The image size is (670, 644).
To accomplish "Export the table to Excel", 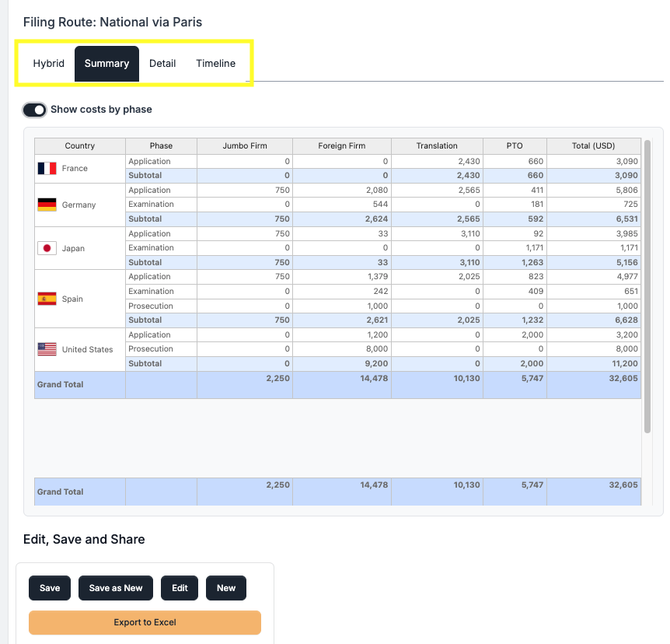I will pyautogui.click(x=145, y=622).
